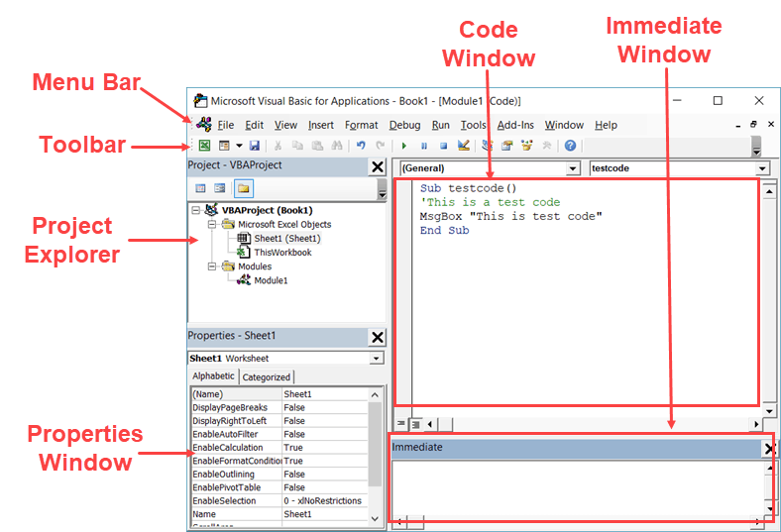Open the Debug menu
The image size is (781, 532).
[x=404, y=125]
